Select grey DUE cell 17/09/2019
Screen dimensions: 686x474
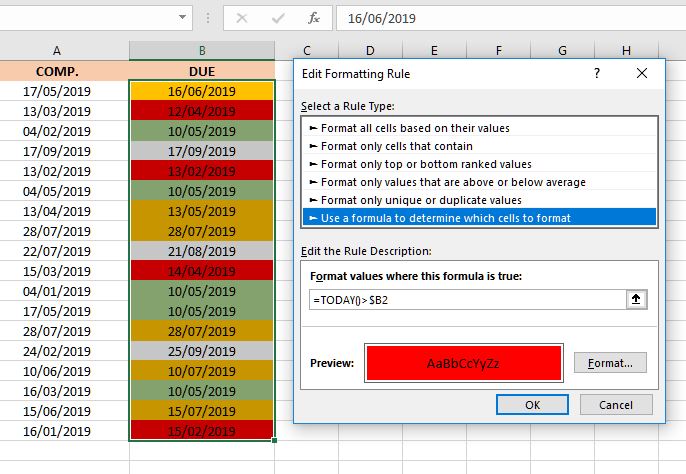point(202,151)
